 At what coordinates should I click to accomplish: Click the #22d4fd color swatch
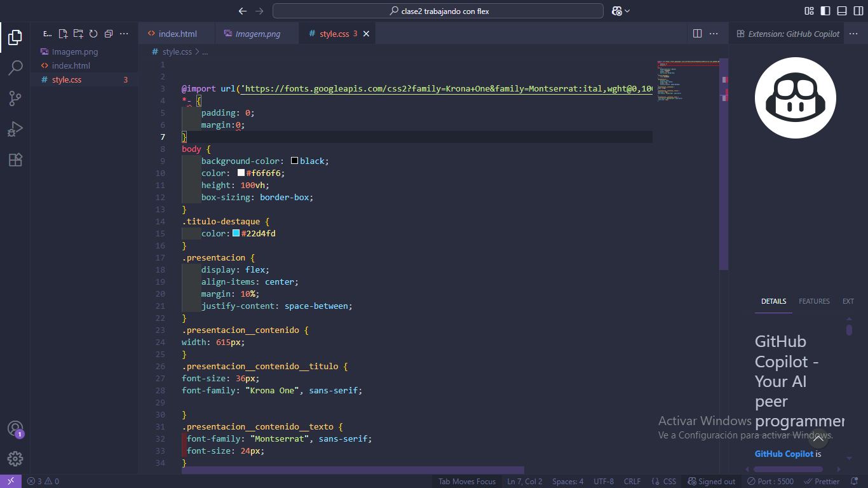pos(236,234)
